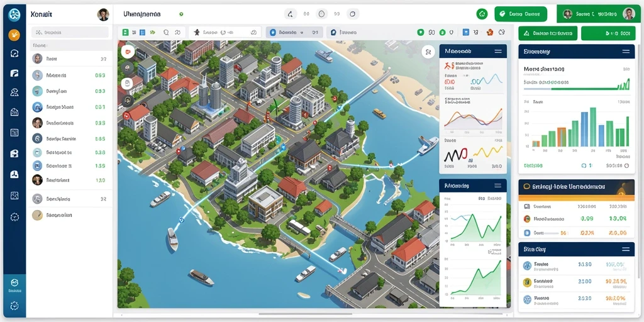Viewport: 644px width, 322px height.
Task: Click the green button with leaf icon in top bar
Action: coord(521,14)
